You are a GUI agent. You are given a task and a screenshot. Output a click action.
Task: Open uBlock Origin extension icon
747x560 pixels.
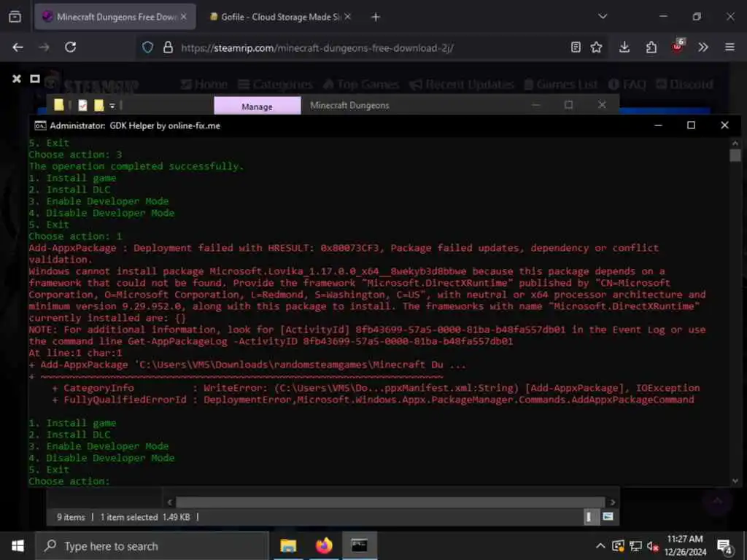(677, 46)
